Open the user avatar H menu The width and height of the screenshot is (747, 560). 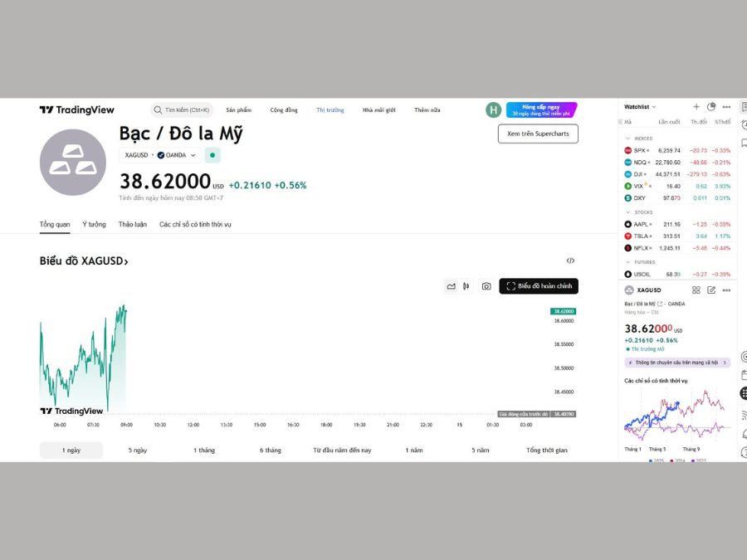point(494,110)
